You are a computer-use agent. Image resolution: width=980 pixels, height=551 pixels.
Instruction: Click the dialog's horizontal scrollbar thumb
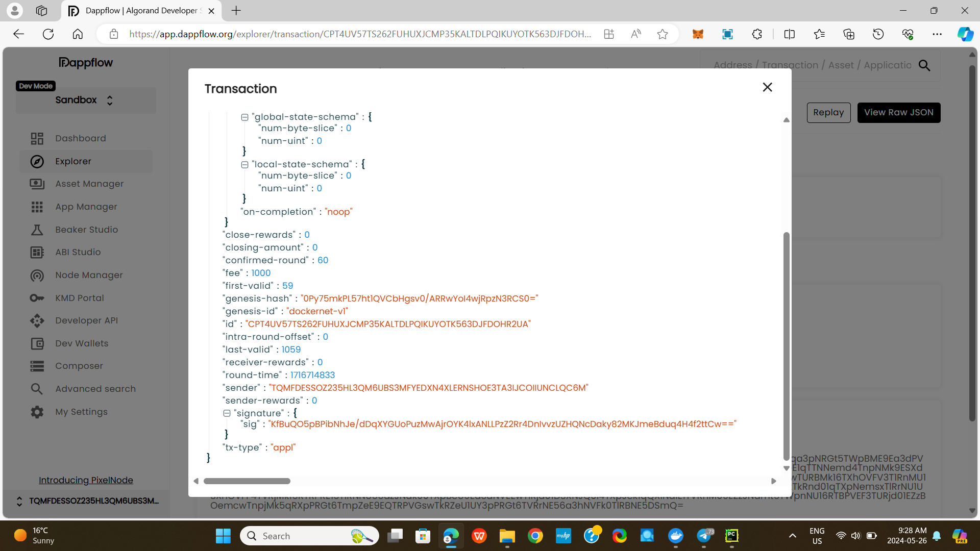(247, 481)
